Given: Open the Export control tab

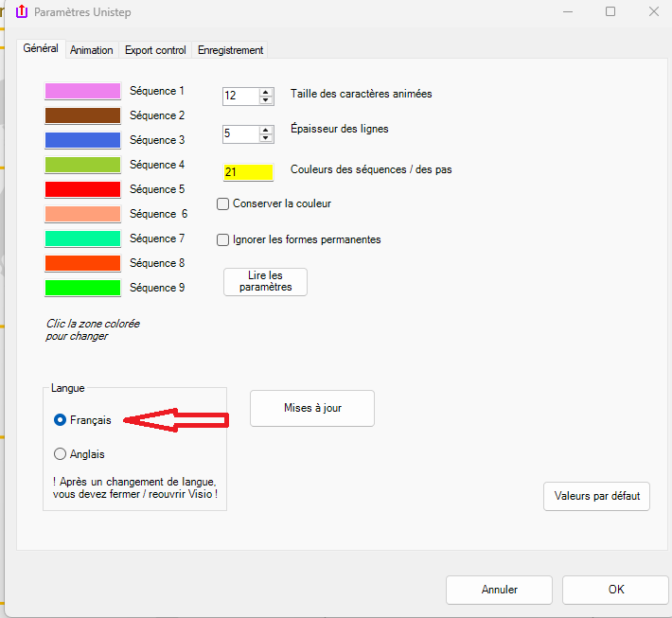Looking at the screenshot, I should click(x=155, y=50).
